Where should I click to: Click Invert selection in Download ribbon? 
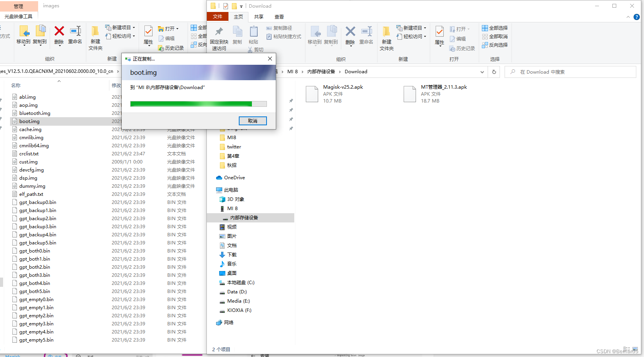point(495,45)
